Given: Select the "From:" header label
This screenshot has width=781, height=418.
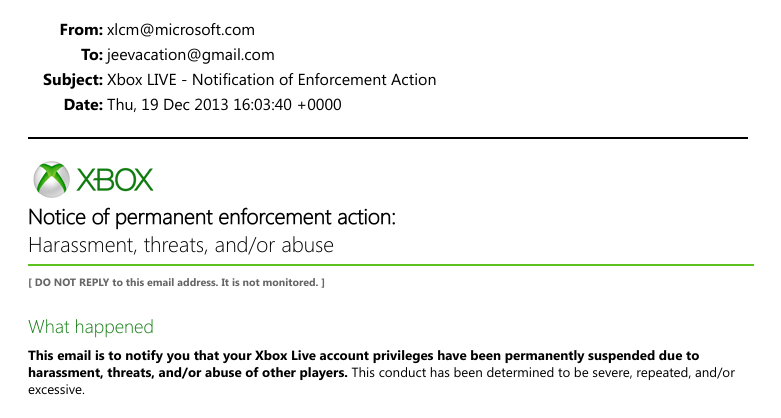Looking at the screenshot, I should [81, 30].
